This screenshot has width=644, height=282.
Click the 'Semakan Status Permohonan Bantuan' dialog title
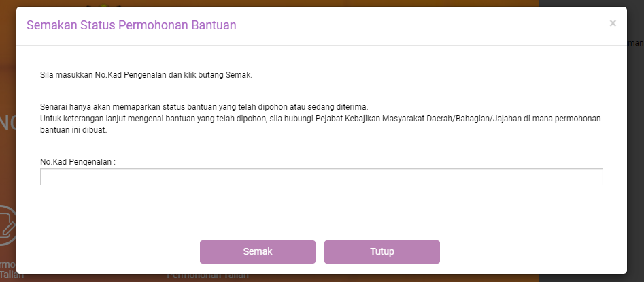(131, 25)
